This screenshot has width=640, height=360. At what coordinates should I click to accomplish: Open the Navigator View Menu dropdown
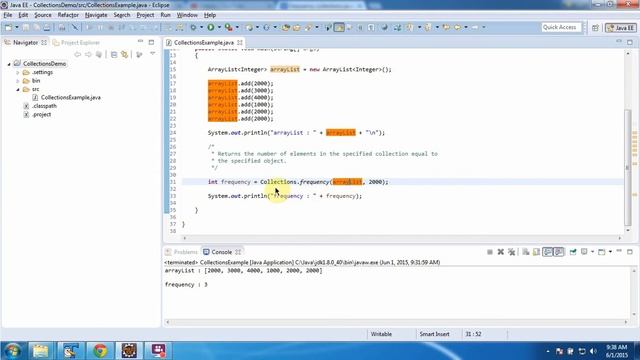tap(153, 54)
